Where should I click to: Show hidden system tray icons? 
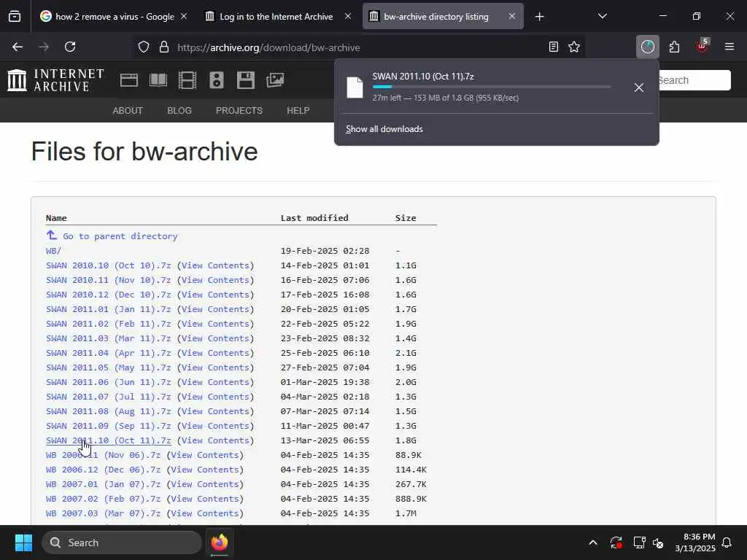593,542
